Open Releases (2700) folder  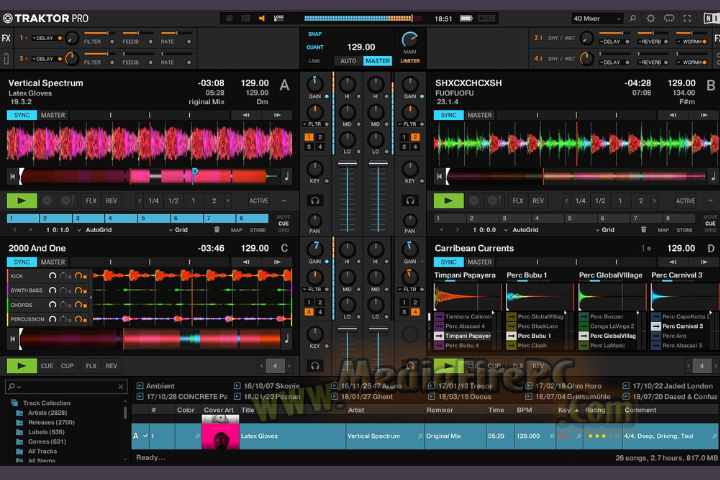pos(51,422)
